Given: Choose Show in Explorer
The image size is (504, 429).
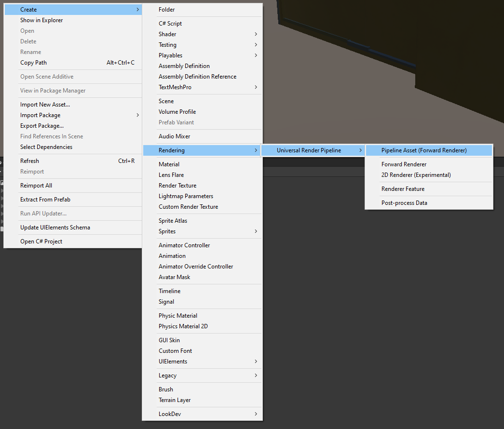Looking at the screenshot, I should coord(73,20).
